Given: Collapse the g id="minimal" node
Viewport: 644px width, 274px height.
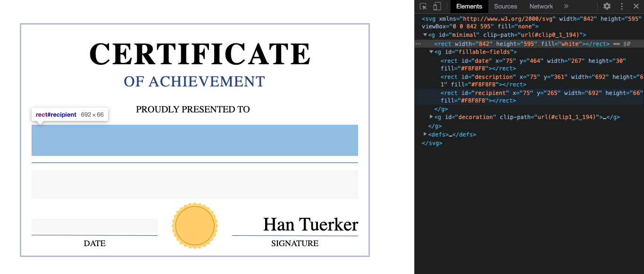Looking at the screenshot, I should tap(425, 35).
